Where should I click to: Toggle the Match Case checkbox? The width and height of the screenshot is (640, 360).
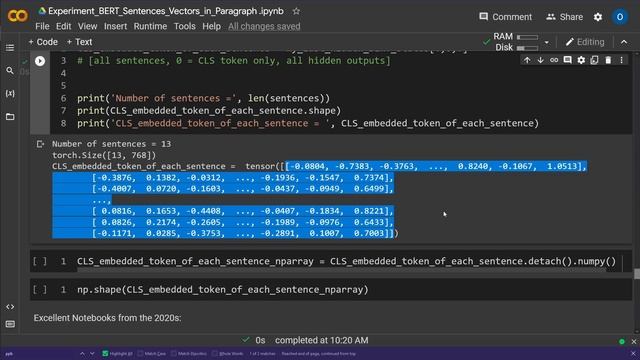[x=140, y=353]
